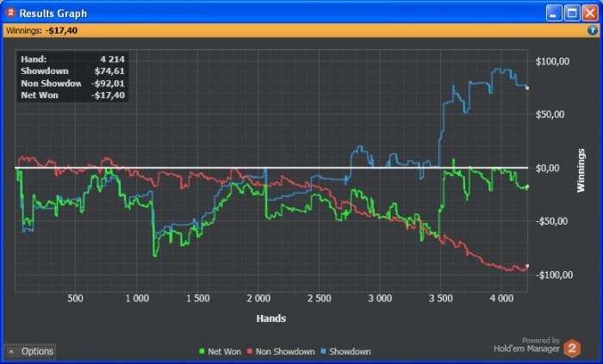Click the 2 500 hands x-axis label
This screenshot has width=603, height=364.
tap(320, 299)
